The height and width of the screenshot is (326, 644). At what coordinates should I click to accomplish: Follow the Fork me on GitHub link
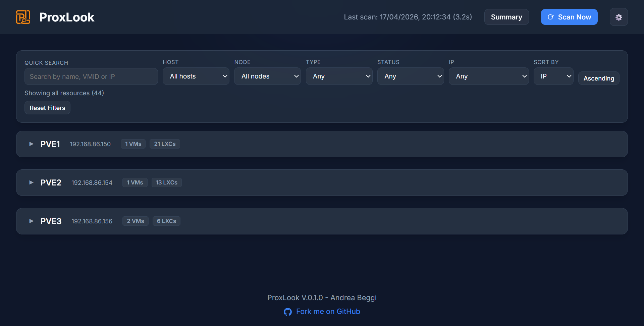(x=328, y=312)
